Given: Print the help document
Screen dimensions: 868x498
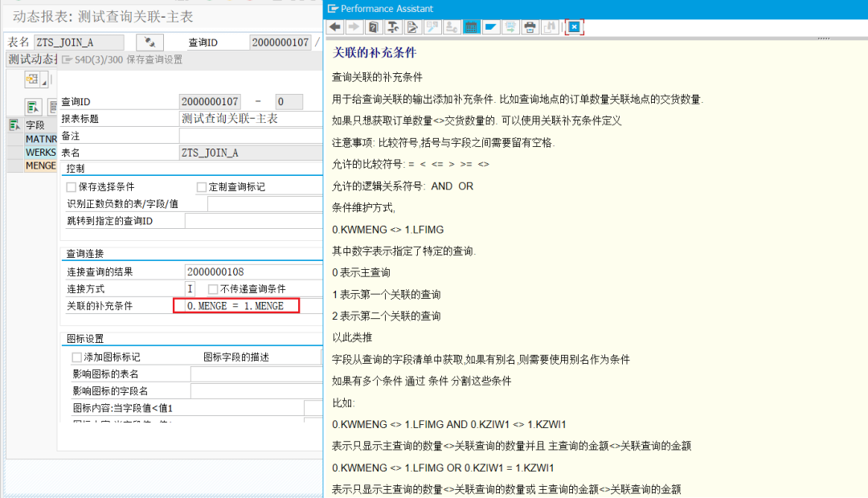Looking at the screenshot, I should coord(530,27).
